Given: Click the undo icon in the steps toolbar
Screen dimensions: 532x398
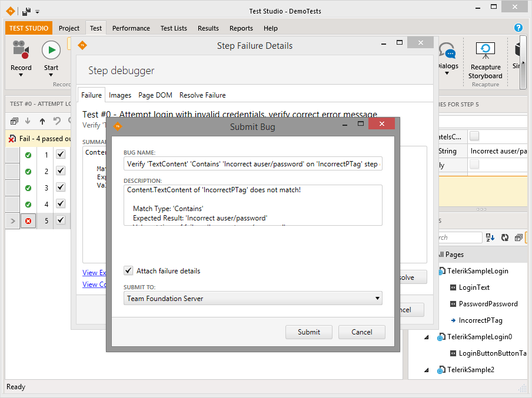Looking at the screenshot, I should tap(56, 121).
